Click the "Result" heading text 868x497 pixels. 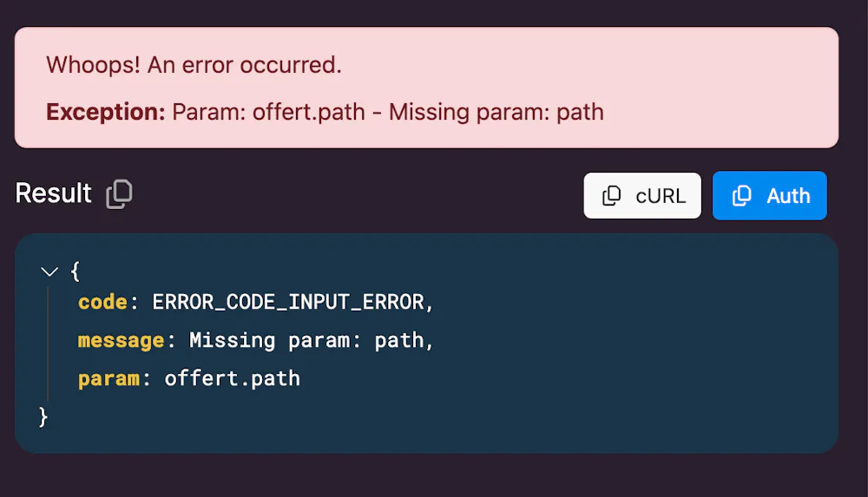click(54, 193)
